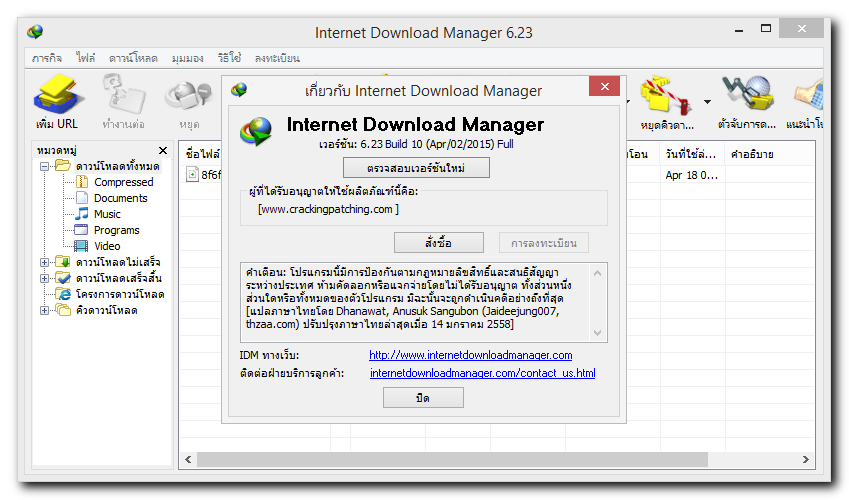Open the internetdownloadmanager.com/contact_us.html link

482,373
